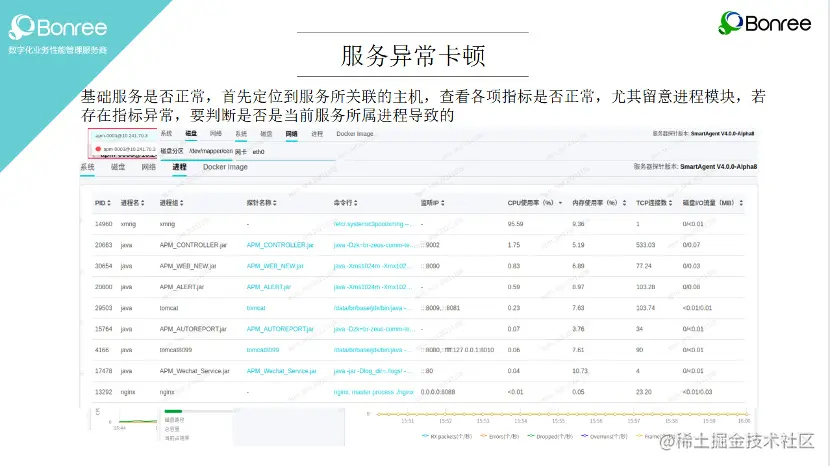Click slide title 服务异常卡顿
This screenshot has height=466, width=830.
tap(413, 55)
